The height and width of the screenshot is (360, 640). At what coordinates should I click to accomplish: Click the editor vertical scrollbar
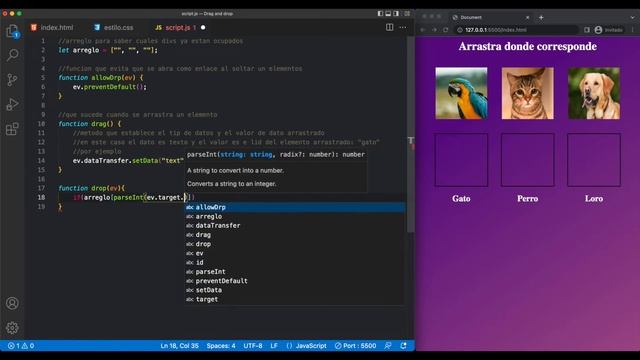pyautogui.click(x=411, y=135)
